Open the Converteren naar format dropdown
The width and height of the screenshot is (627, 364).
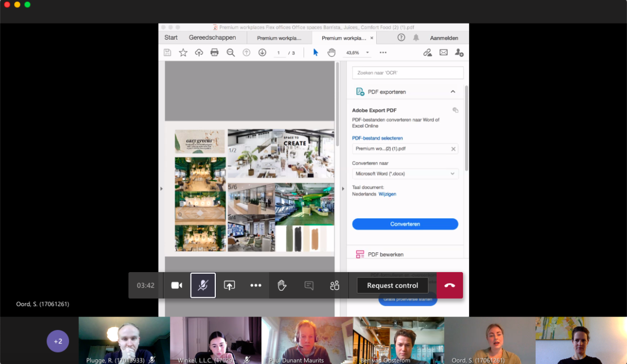click(x=405, y=173)
